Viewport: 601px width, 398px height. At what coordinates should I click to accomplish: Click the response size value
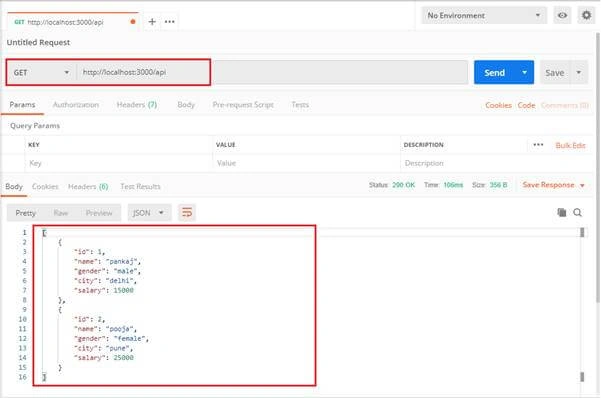pos(498,185)
